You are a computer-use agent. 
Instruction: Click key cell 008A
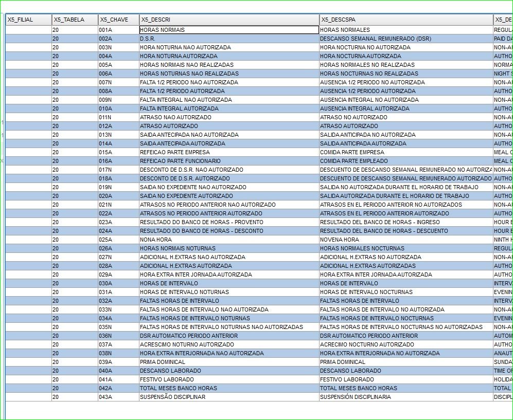pyautogui.click(x=119, y=91)
